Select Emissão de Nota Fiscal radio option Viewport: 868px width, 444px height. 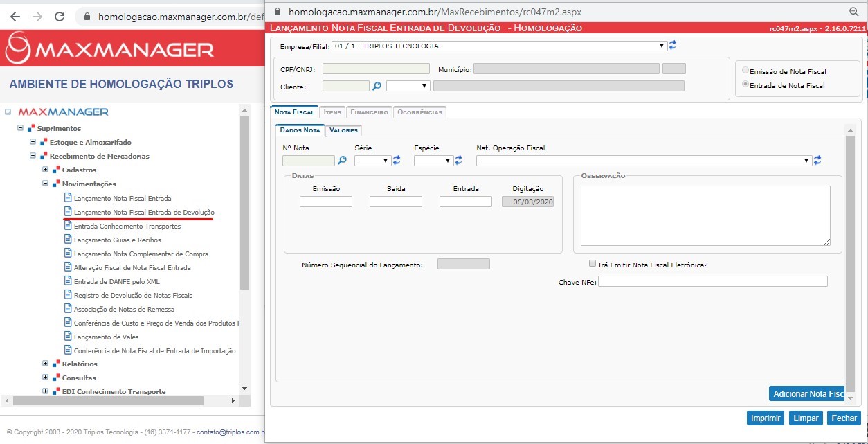click(745, 71)
